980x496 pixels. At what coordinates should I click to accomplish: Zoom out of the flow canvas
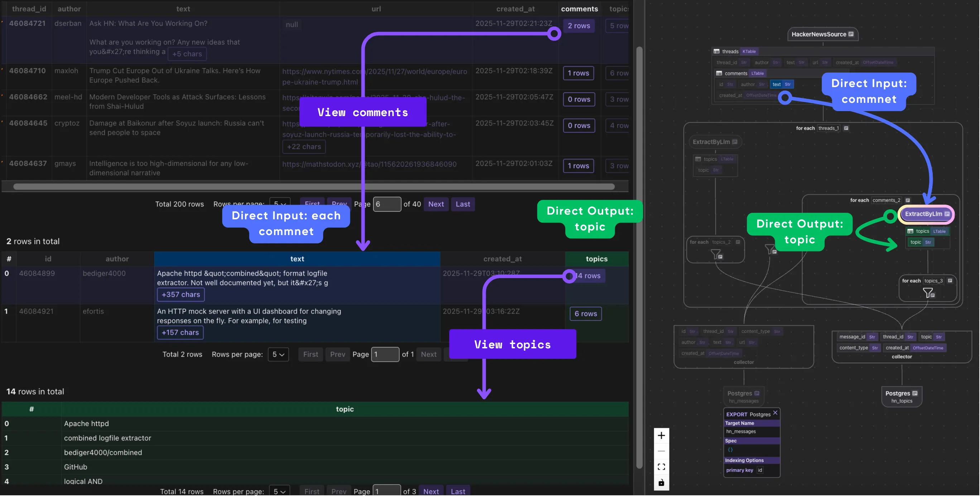(x=661, y=451)
